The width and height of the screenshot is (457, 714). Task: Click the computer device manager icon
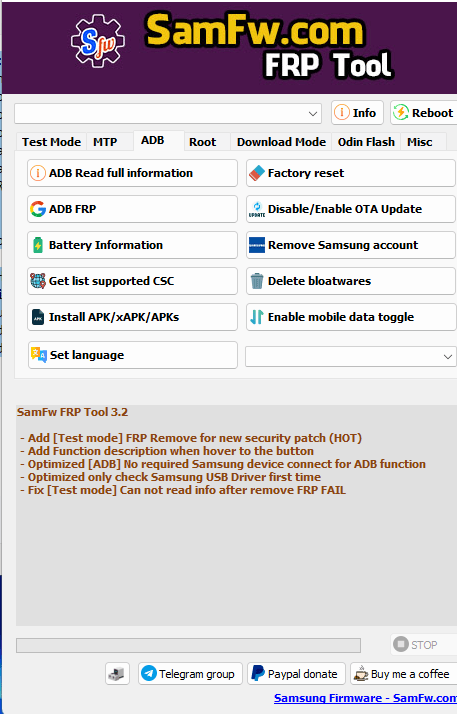(x=117, y=673)
